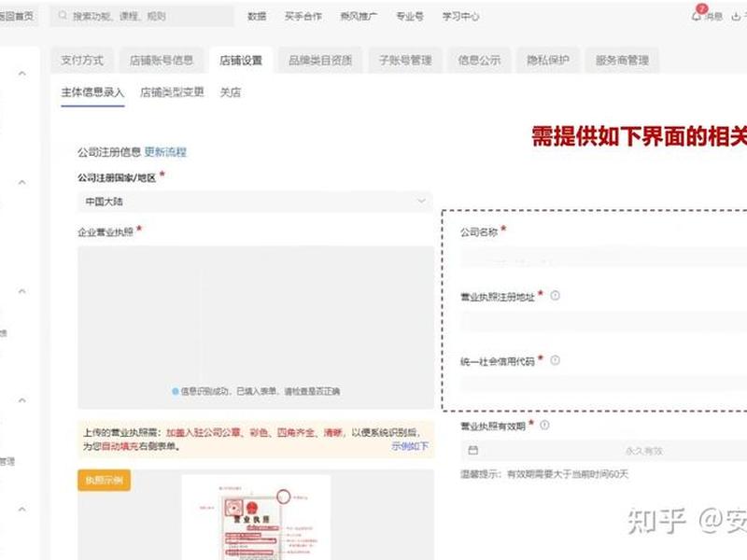Select the 店铺设置 tab

(x=241, y=61)
